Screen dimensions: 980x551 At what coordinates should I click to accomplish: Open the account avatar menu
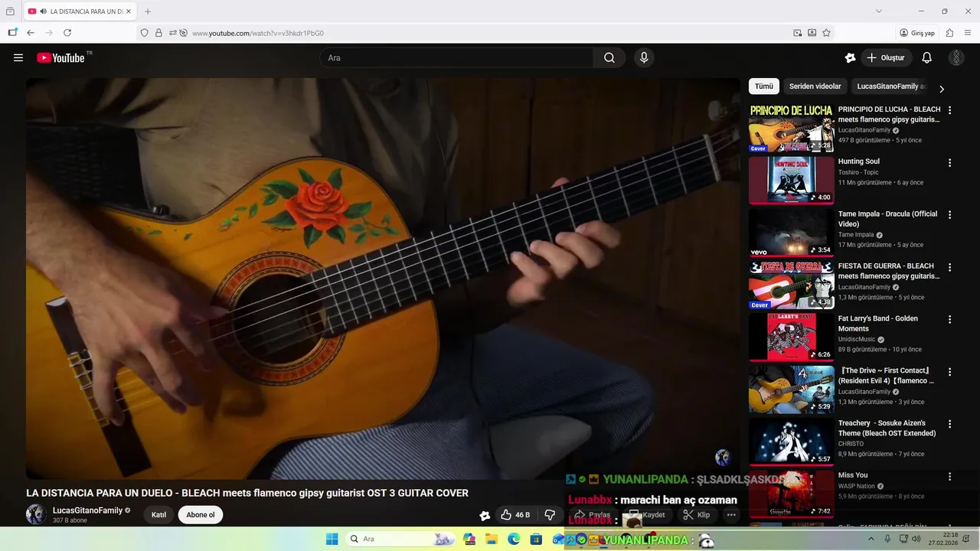click(956, 57)
